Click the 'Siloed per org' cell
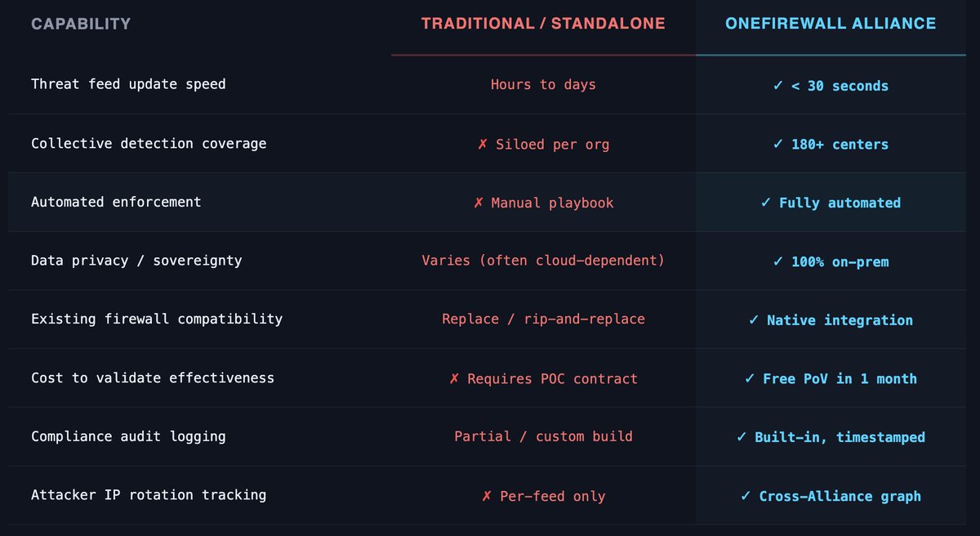Screen dimensions: 980x536 [543, 145]
